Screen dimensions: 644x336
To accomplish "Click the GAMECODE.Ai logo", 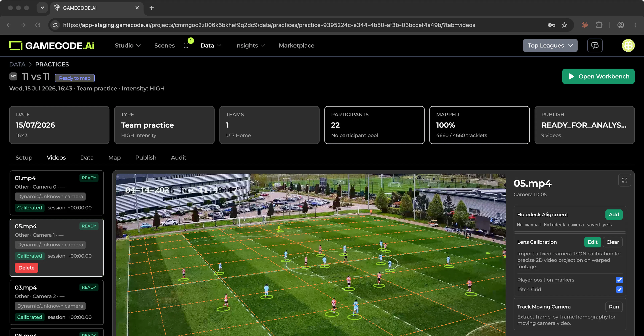I will (x=52, y=45).
